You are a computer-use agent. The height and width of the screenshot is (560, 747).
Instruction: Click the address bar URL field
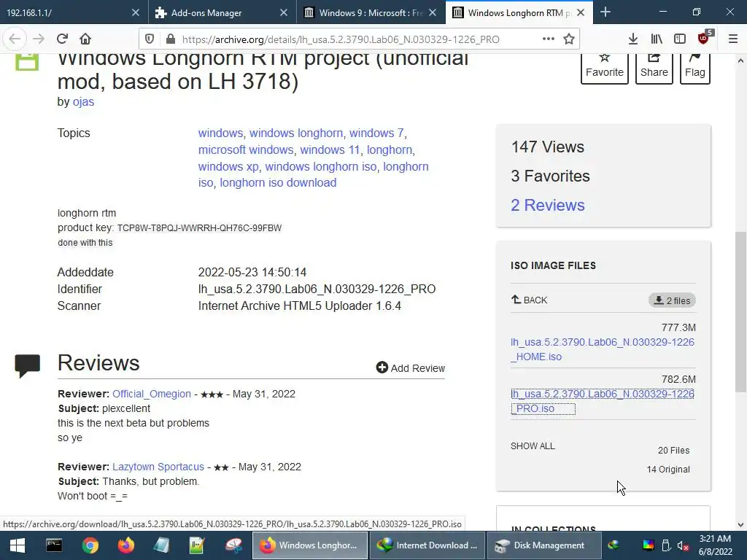coord(357,39)
